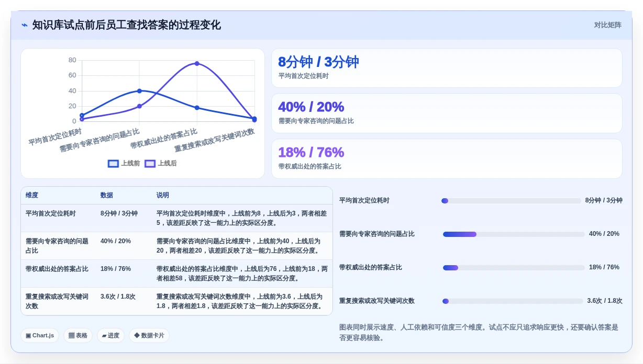The height and width of the screenshot is (364, 643).
Task: Click the 上线后 data point at 20
Action: click(139, 106)
